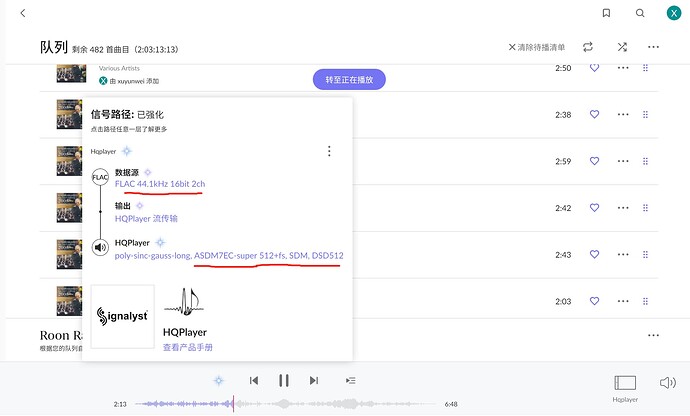Skip to the previous track
This screenshot has width=690, height=416.
click(254, 380)
